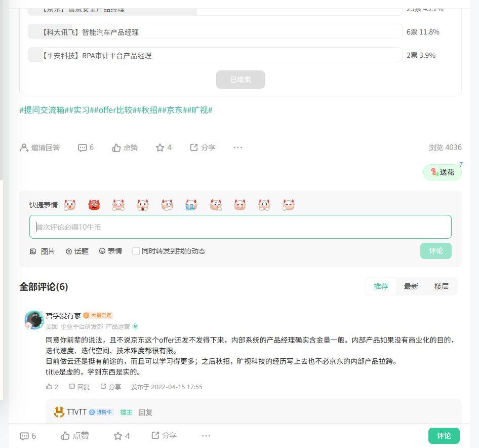Check 同时转发到我的动态 checkbox

136,251
